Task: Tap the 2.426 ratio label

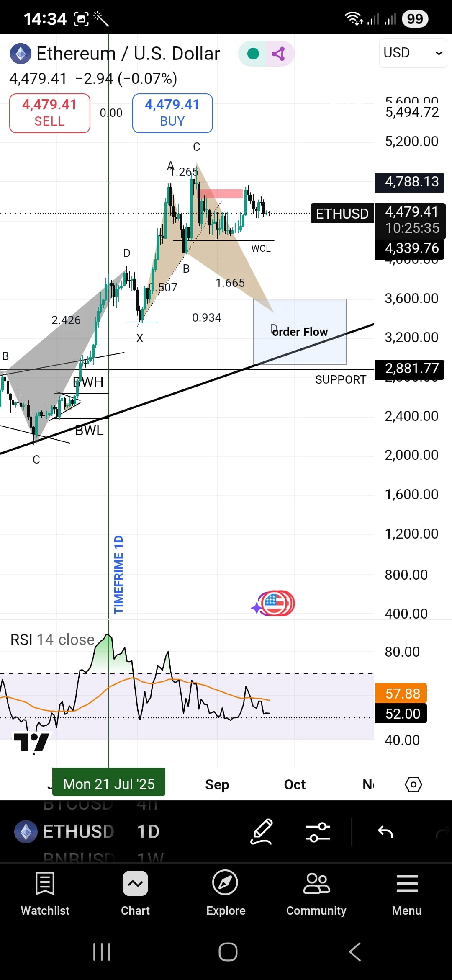Action: (66, 320)
